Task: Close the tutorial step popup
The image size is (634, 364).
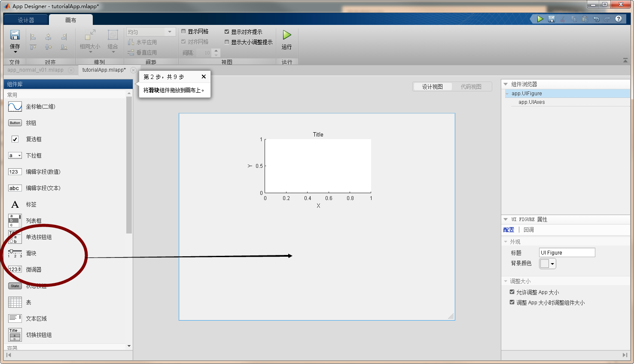Action: (x=204, y=76)
